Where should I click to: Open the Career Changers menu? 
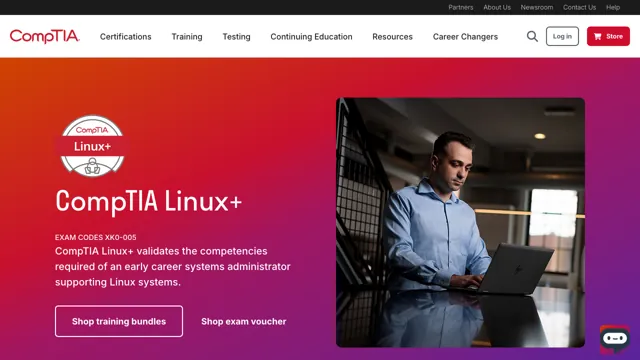[465, 37]
